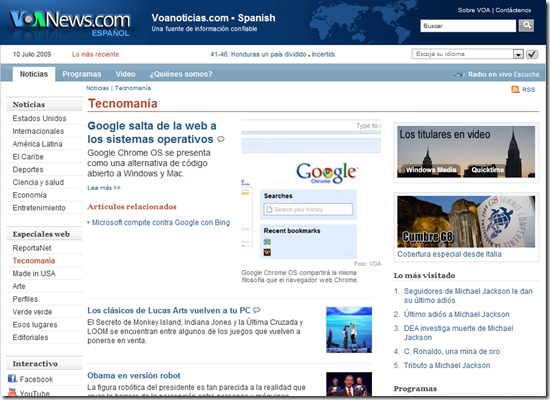Go to Editoriales section

tap(31, 337)
